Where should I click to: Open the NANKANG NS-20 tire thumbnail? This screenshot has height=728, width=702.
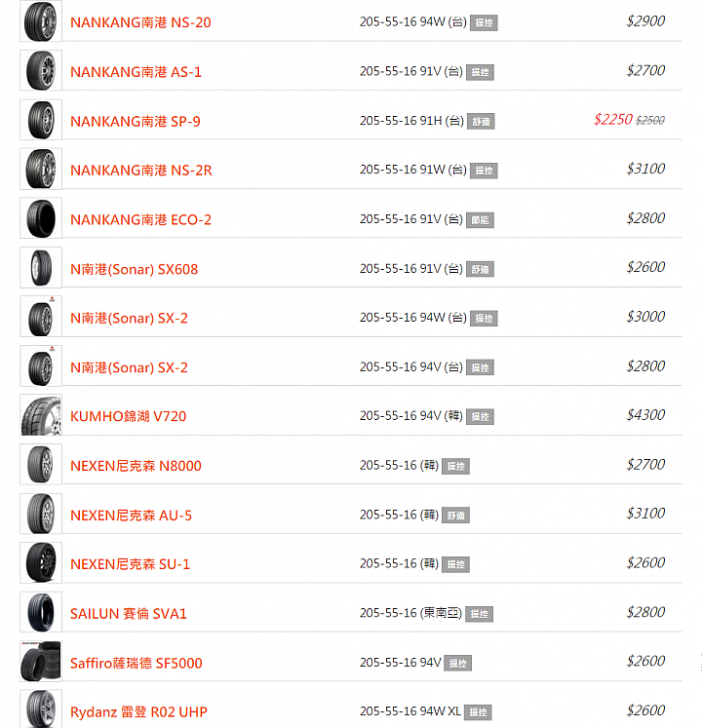click(41, 21)
